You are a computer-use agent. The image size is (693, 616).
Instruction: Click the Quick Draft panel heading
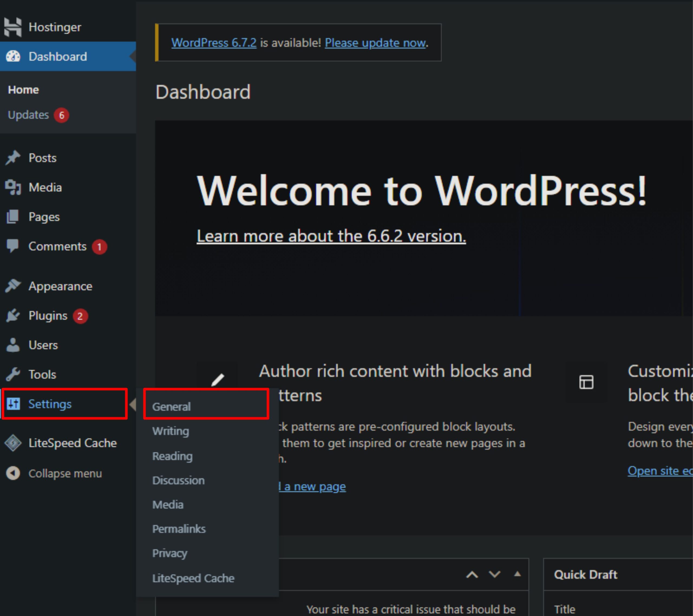(x=586, y=575)
